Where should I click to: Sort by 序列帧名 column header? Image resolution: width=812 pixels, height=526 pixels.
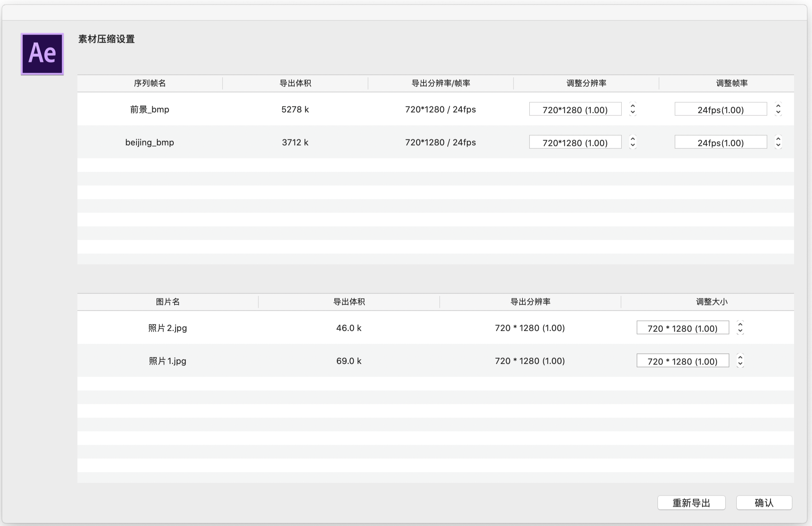(150, 83)
